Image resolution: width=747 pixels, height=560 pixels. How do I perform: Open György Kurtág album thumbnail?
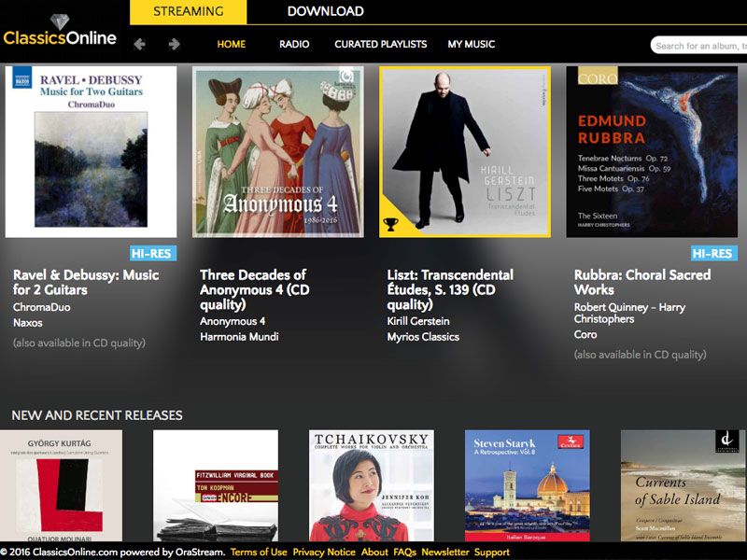[x=61, y=485]
